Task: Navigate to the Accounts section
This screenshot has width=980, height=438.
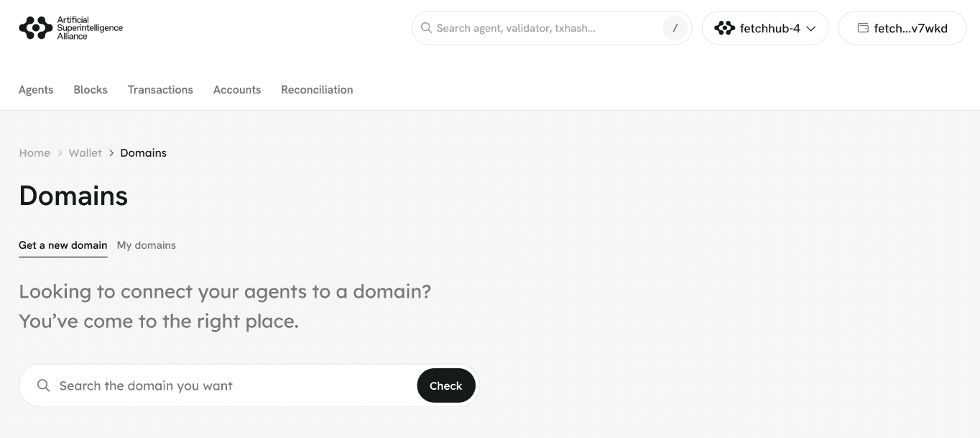Action: 237,90
